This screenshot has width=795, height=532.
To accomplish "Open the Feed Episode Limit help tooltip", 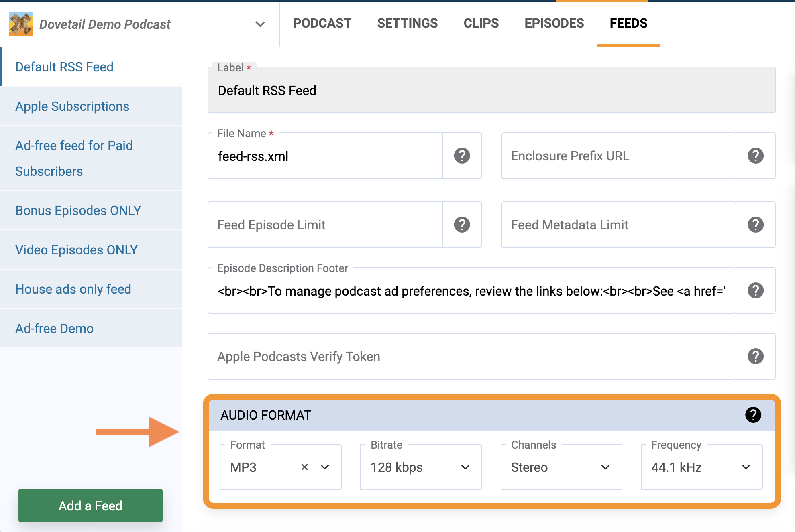I will pyautogui.click(x=462, y=225).
